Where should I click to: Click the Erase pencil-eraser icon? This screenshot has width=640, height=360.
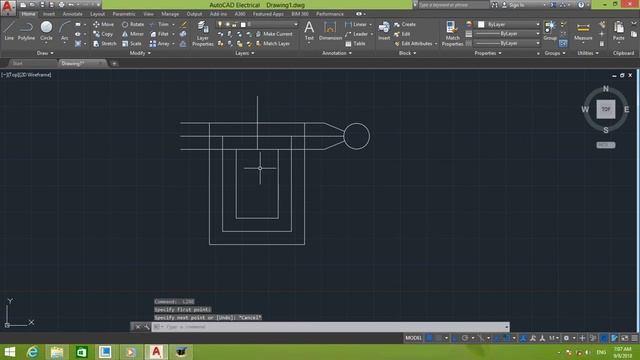(x=183, y=24)
